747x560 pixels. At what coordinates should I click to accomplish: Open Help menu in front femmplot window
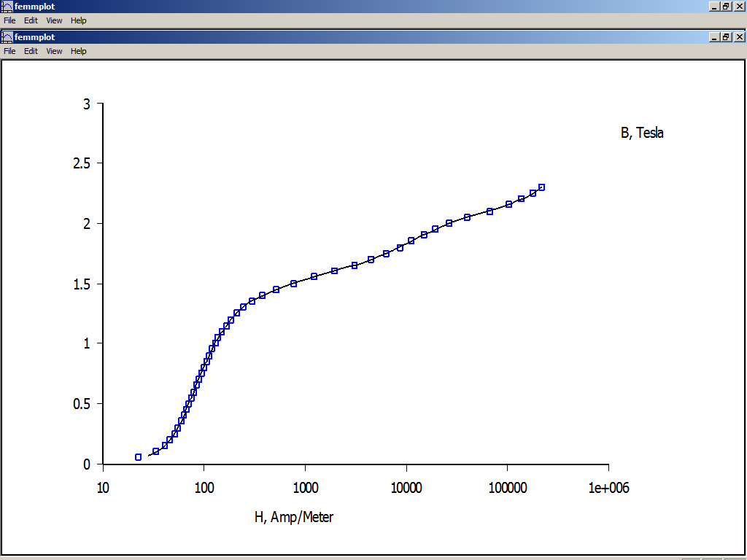tap(79, 51)
